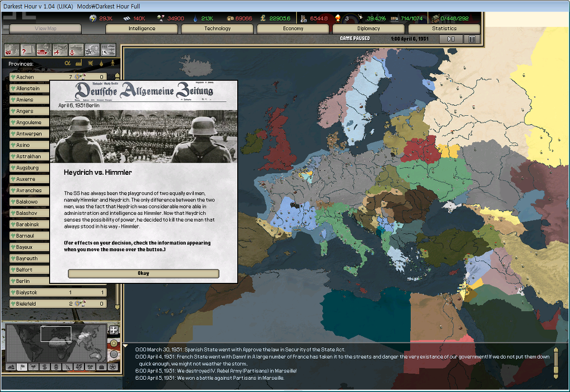The width and height of the screenshot is (570, 392).
Task: Select the sixth map mode button beside the supply mode
Action: coord(67,367)
